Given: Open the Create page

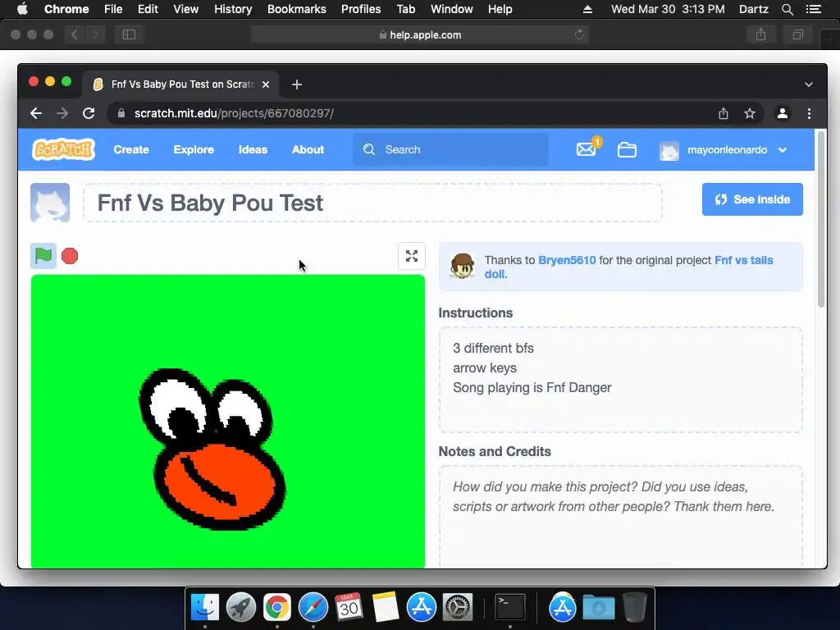Looking at the screenshot, I should tap(131, 149).
